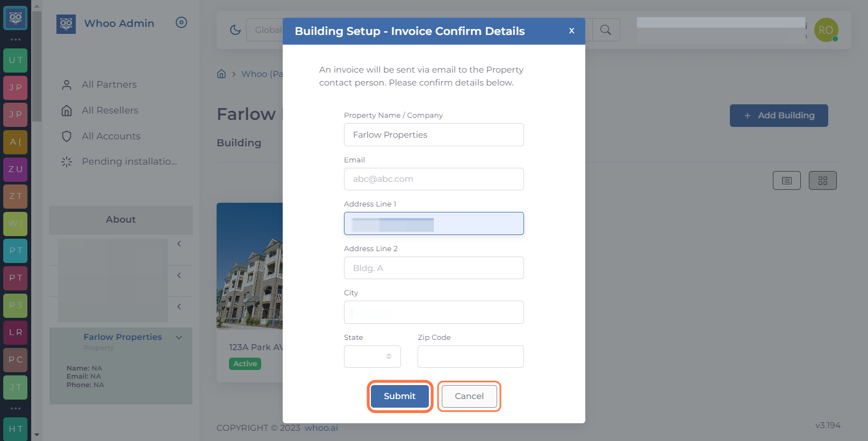868x441 pixels.
Task: Collapse the first About panel chevron
Action: pyautogui.click(x=179, y=244)
